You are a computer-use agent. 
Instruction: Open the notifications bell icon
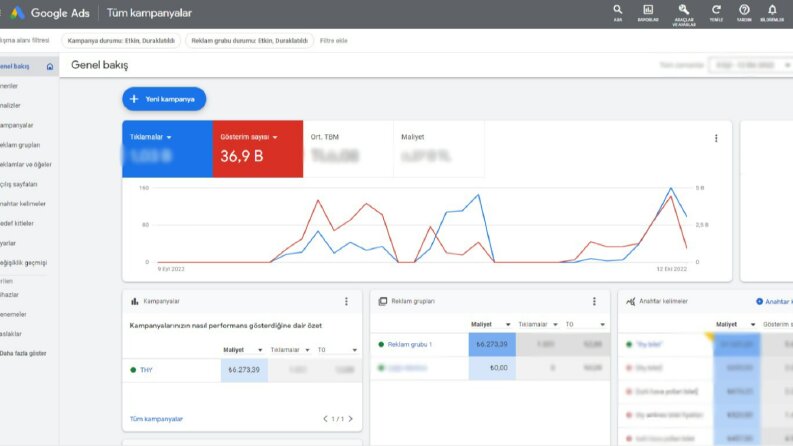point(772,10)
